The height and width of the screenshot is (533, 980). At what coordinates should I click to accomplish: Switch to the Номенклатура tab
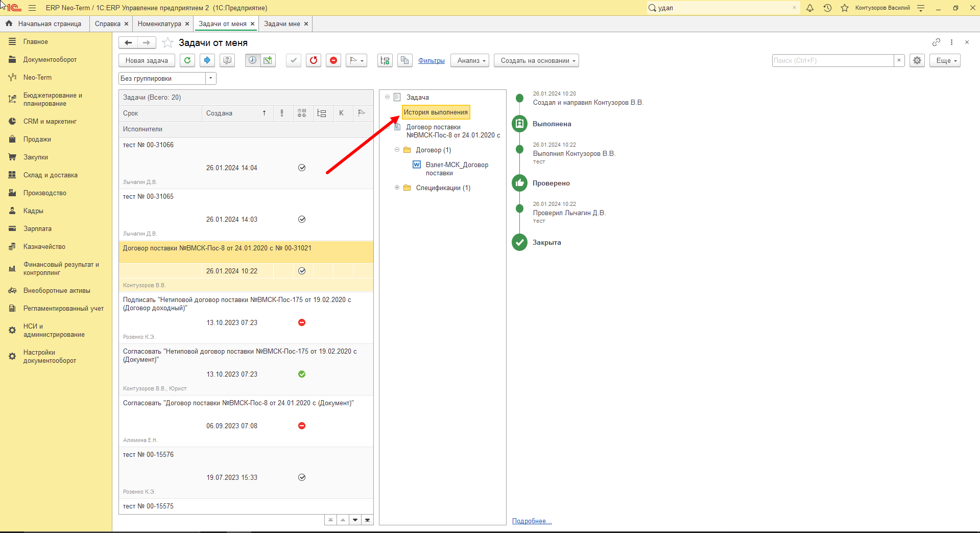[x=159, y=24]
